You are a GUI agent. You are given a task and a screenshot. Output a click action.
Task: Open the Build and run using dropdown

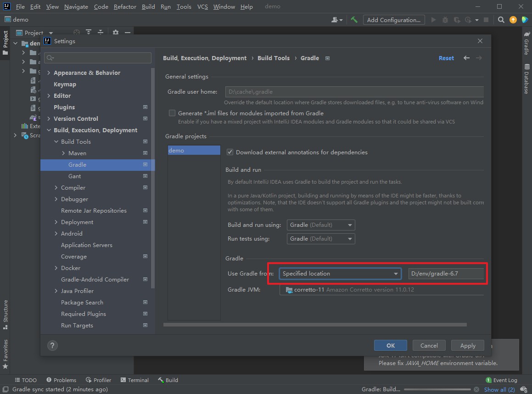[321, 225]
